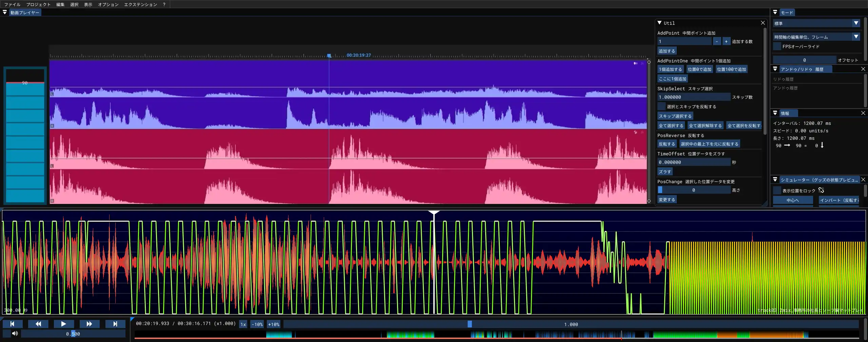Click the 追加する button under AddPoint
Screen dimensions: 868x342
(667, 51)
